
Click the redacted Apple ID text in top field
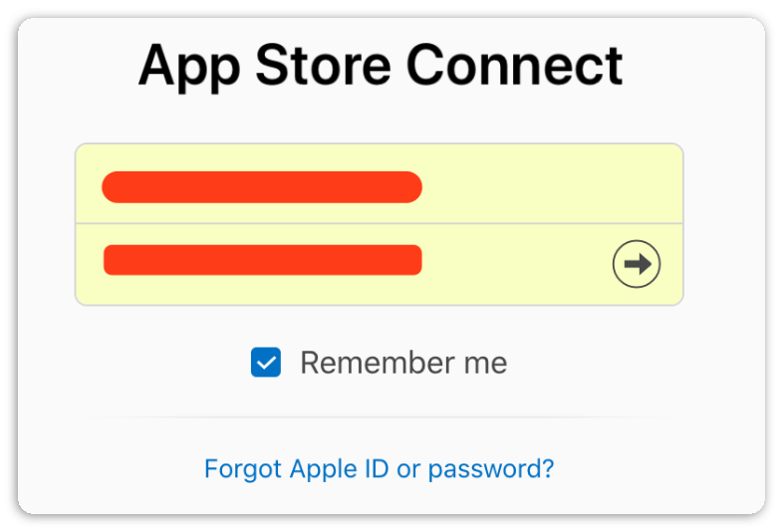pos(262,186)
